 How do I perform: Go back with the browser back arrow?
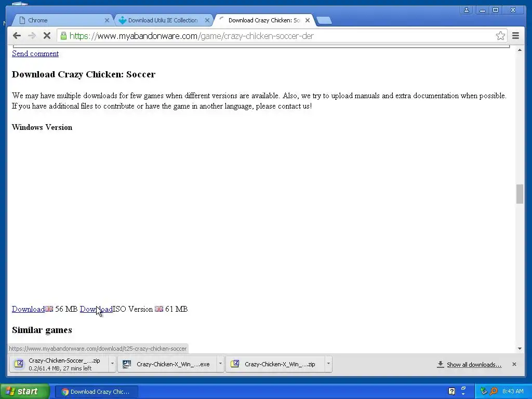coord(17,36)
